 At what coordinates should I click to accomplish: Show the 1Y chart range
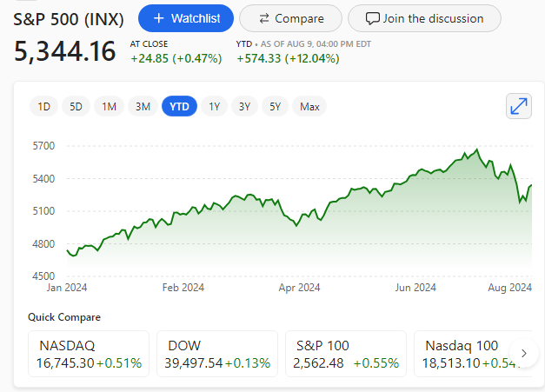point(214,106)
